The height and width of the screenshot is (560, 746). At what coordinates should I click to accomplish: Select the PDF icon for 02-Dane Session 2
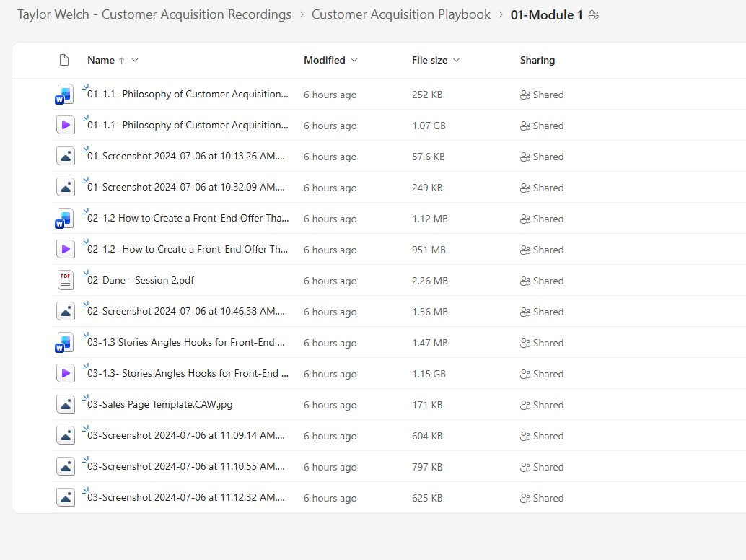coord(64,280)
